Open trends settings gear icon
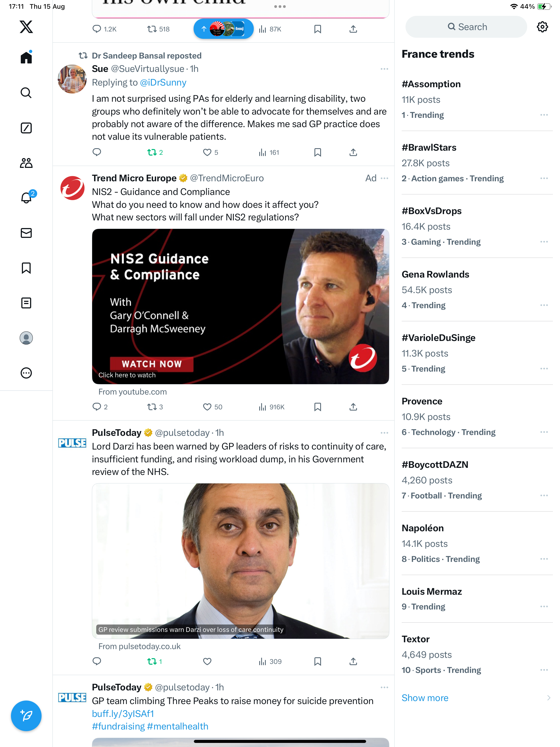Viewport: 560px width, 747px height. point(542,27)
